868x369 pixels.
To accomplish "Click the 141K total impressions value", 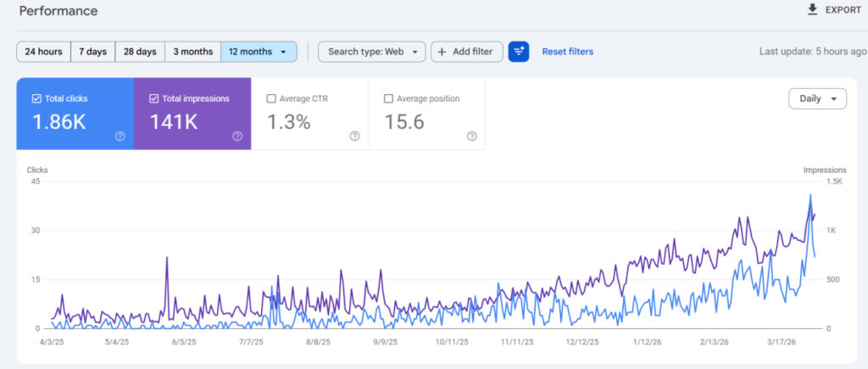I will [x=174, y=122].
